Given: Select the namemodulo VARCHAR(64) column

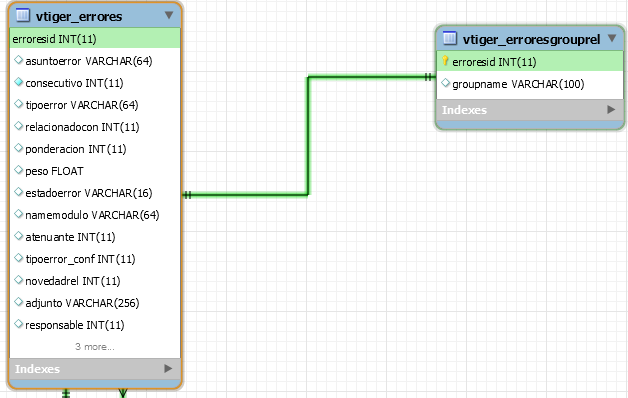Looking at the screenshot, I should pos(95,215).
